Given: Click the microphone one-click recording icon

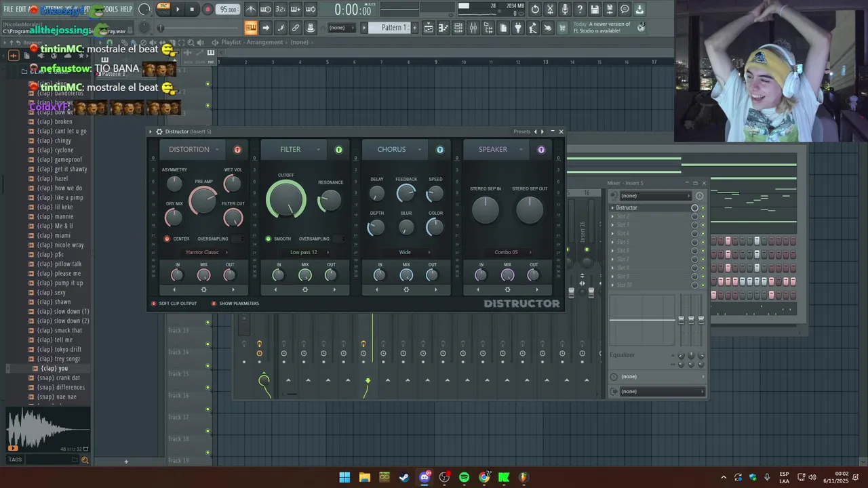Looking at the screenshot, I should [x=565, y=9].
